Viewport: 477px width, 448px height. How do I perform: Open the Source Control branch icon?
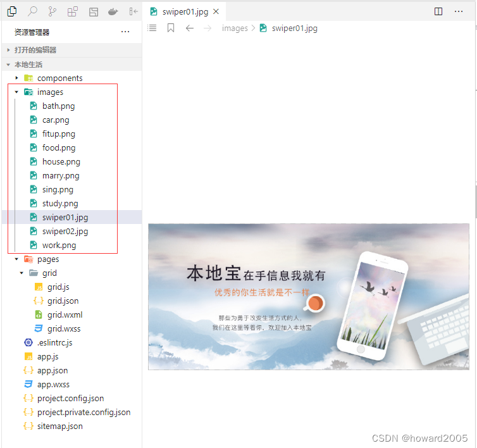[53, 11]
